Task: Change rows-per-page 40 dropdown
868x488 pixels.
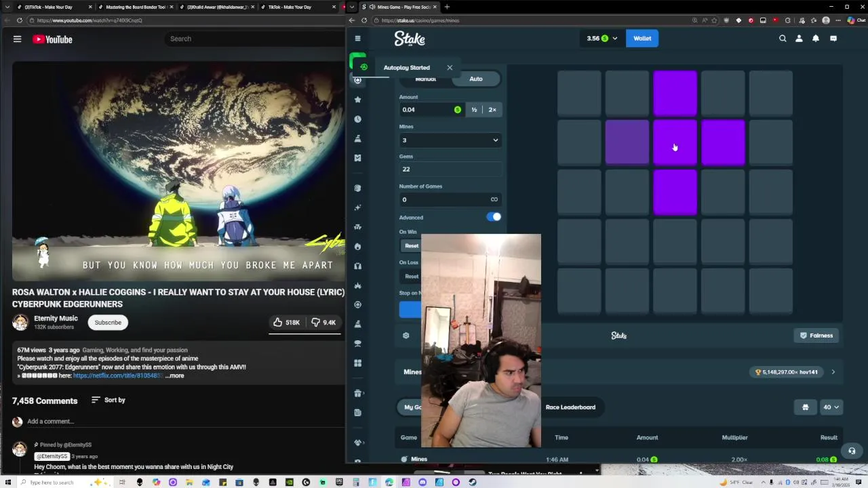Action: coord(831,407)
